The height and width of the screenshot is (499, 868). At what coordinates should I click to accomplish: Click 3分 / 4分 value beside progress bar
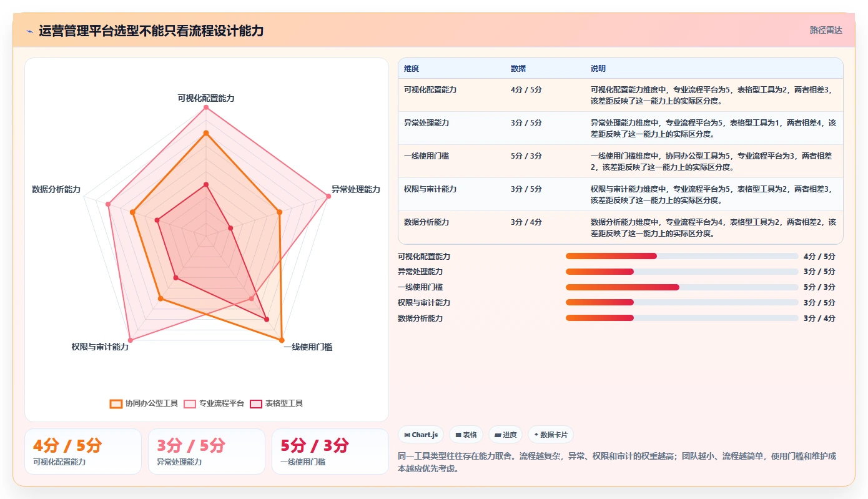click(x=819, y=318)
